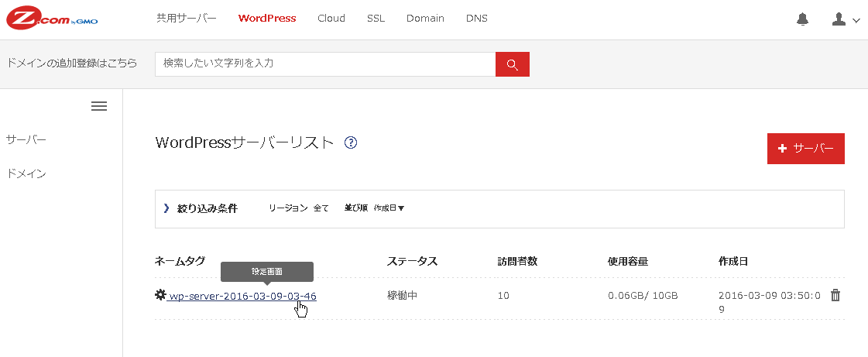Delete server with the trash icon
Image resolution: width=868 pixels, height=357 pixels.
click(x=835, y=296)
